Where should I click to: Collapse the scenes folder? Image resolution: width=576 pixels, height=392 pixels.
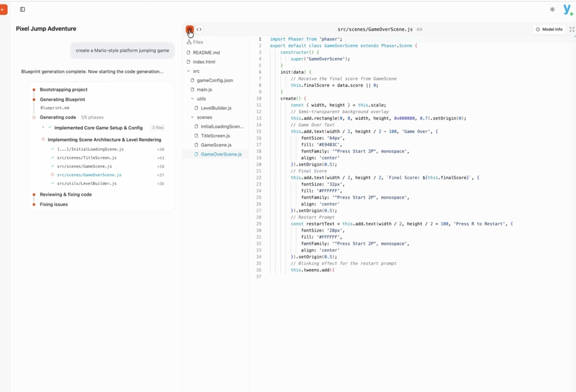192,117
